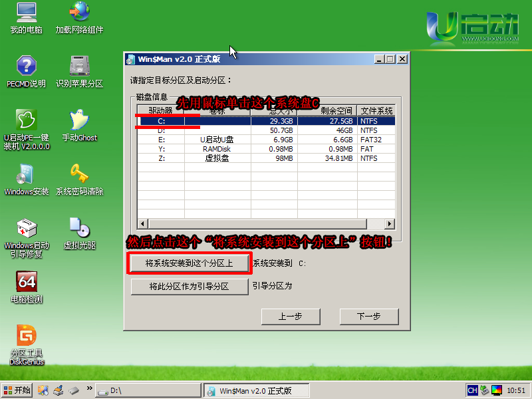Open the 识别苹果分区 desktop icon
Screen dimensions: 532x399
(79, 72)
